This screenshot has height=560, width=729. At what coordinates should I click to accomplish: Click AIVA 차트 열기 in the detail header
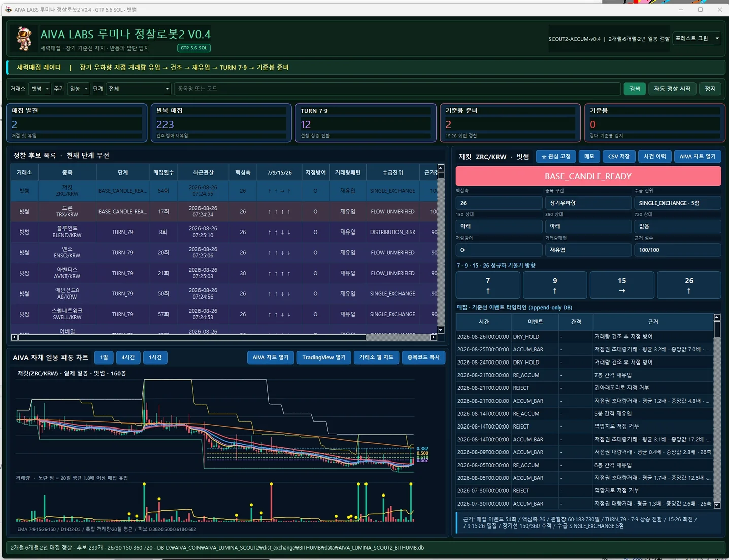[698, 156]
